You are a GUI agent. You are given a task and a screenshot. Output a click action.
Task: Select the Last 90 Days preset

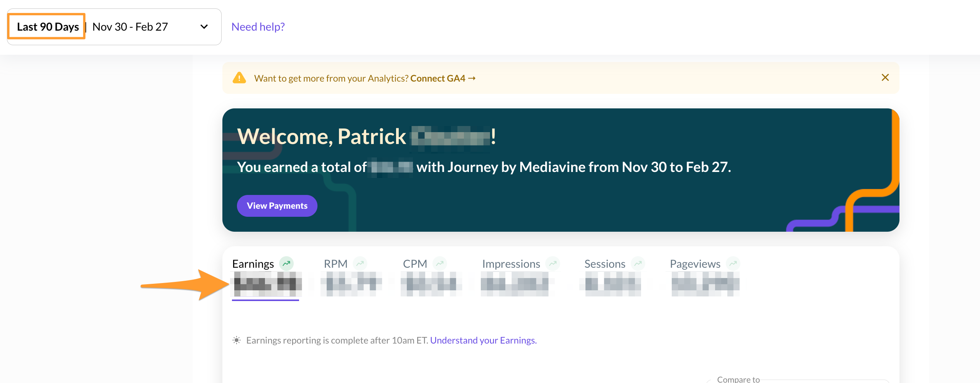[48, 27]
